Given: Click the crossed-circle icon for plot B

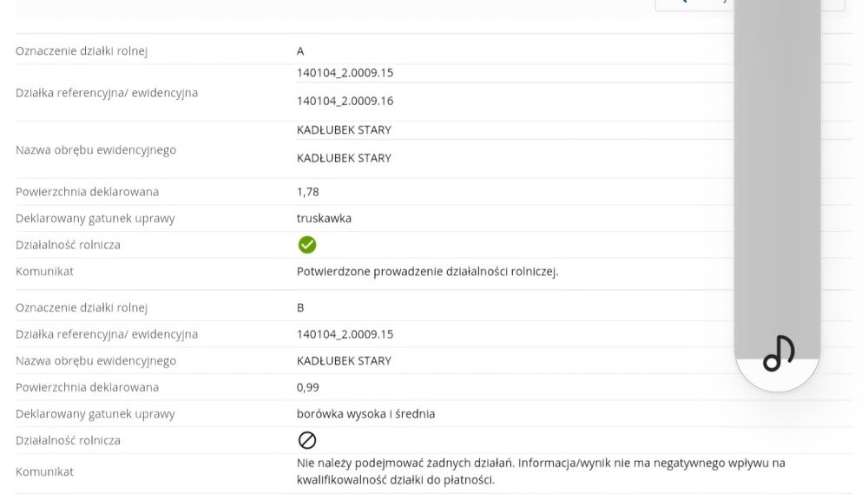Looking at the screenshot, I should (307, 440).
